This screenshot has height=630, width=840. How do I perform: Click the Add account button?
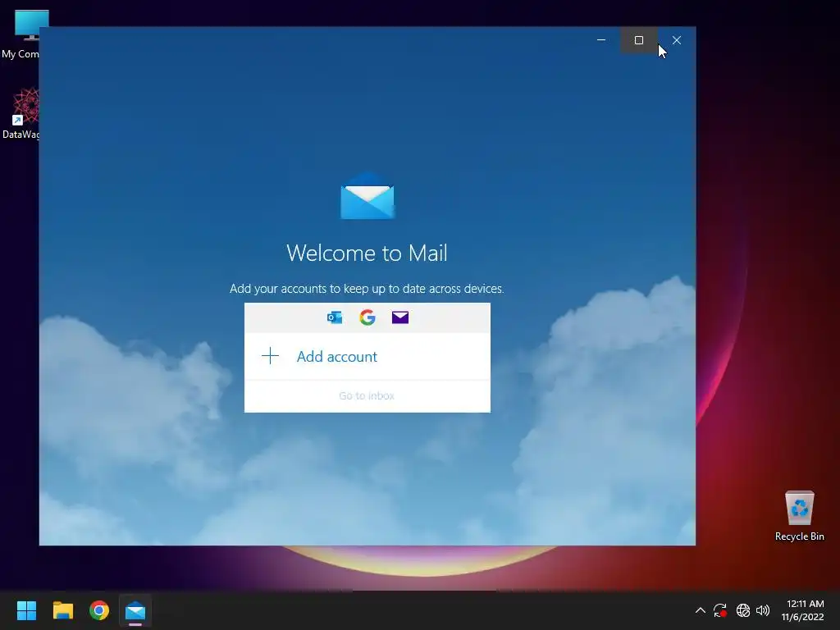(x=367, y=356)
